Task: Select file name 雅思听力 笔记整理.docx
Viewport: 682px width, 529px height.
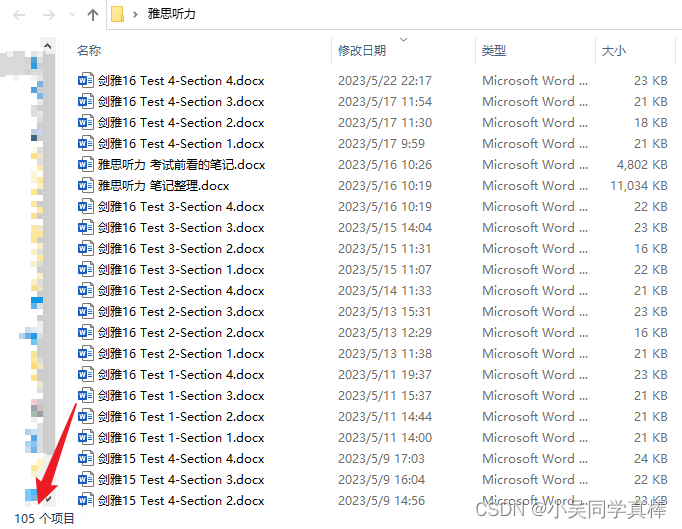Action: pos(164,185)
